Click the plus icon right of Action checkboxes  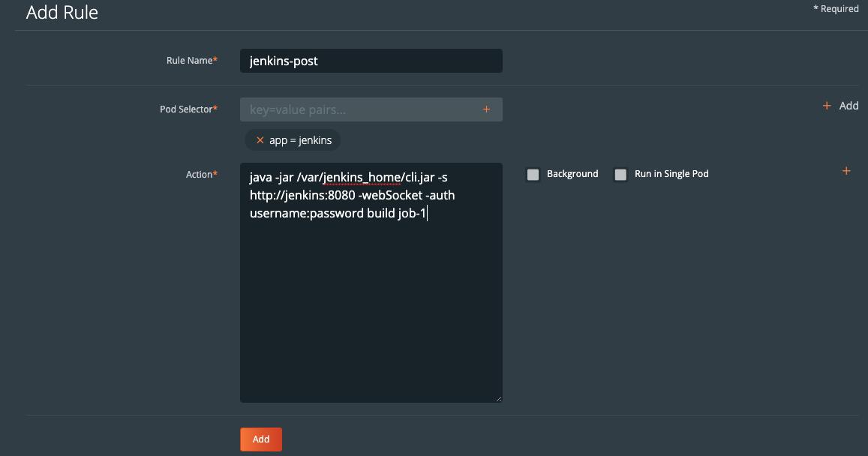point(846,172)
